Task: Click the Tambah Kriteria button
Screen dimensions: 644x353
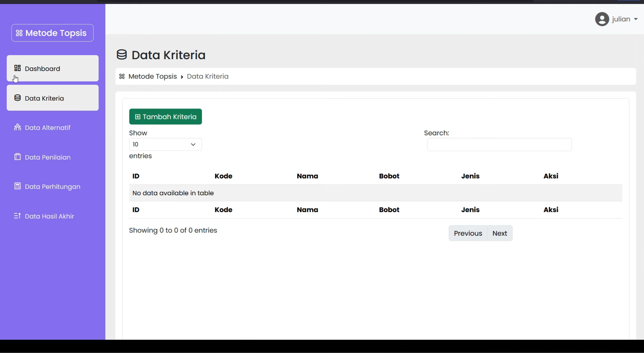Action: point(165,117)
